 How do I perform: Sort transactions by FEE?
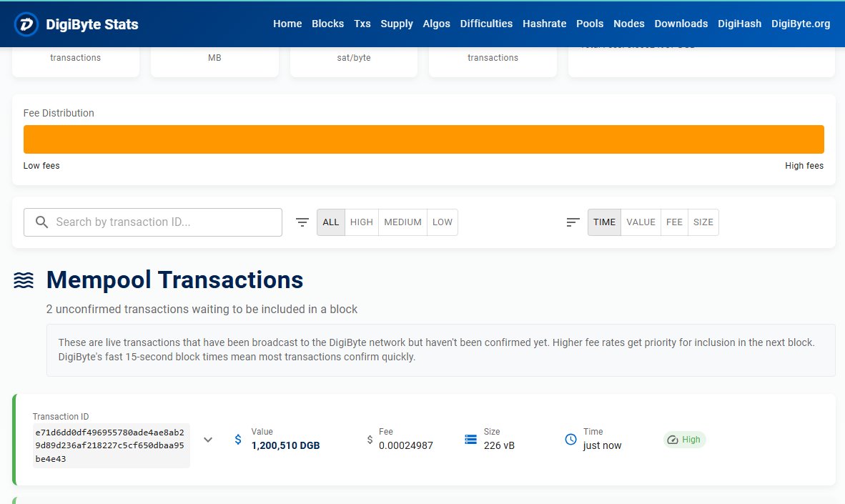pos(674,222)
